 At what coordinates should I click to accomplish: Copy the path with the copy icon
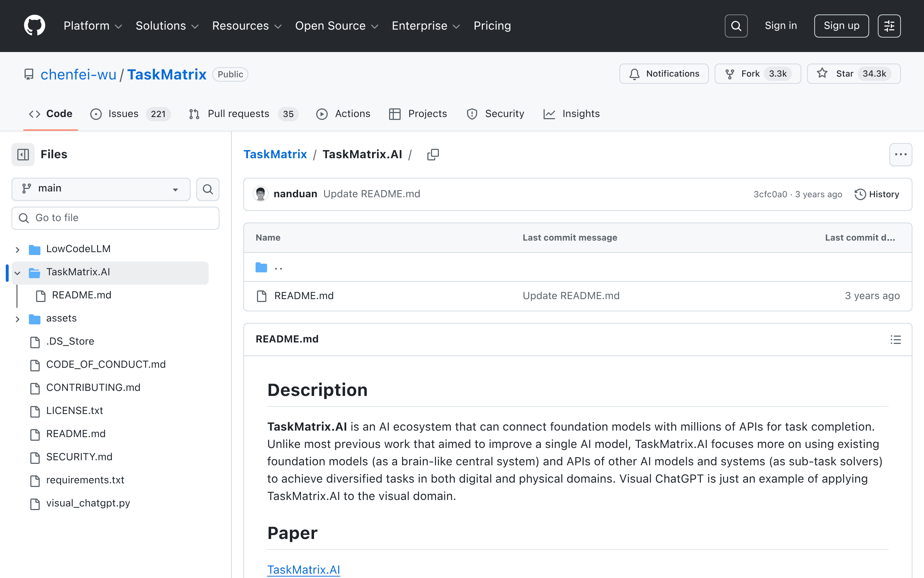[433, 155]
